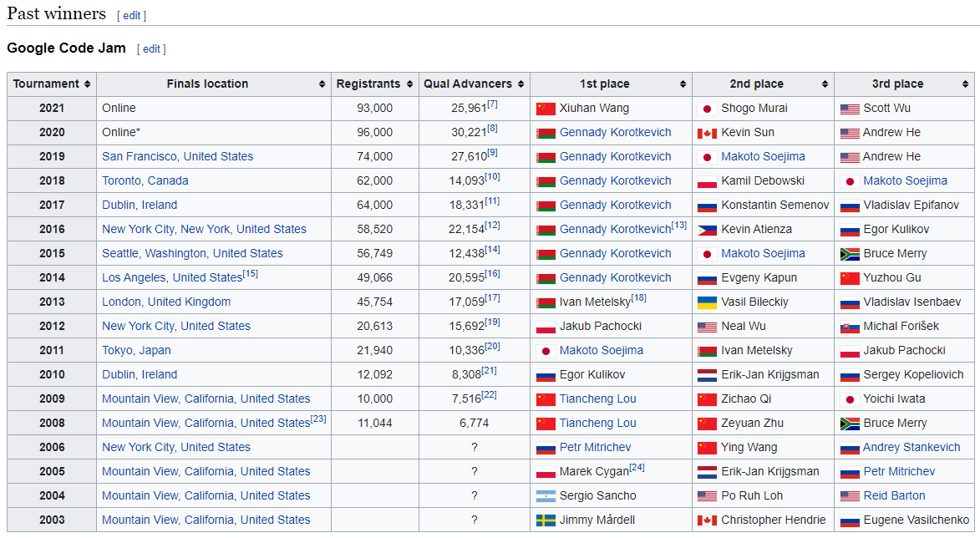Open Dublin, Ireland link in 2017 row

point(140,205)
